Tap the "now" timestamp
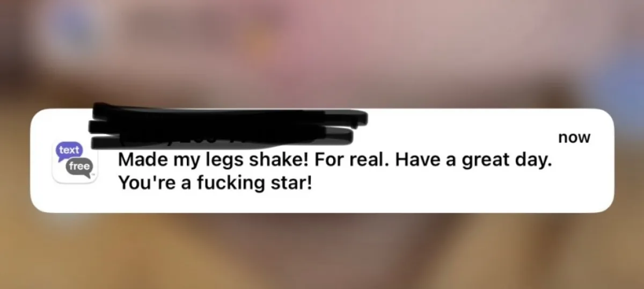 point(574,138)
